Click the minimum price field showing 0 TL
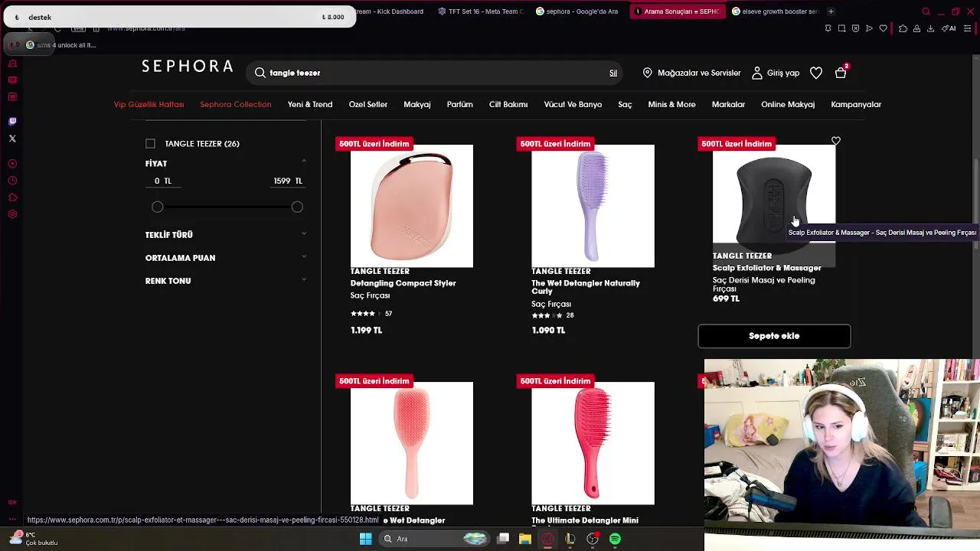This screenshot has height=551, width=980. click(162, 181)
